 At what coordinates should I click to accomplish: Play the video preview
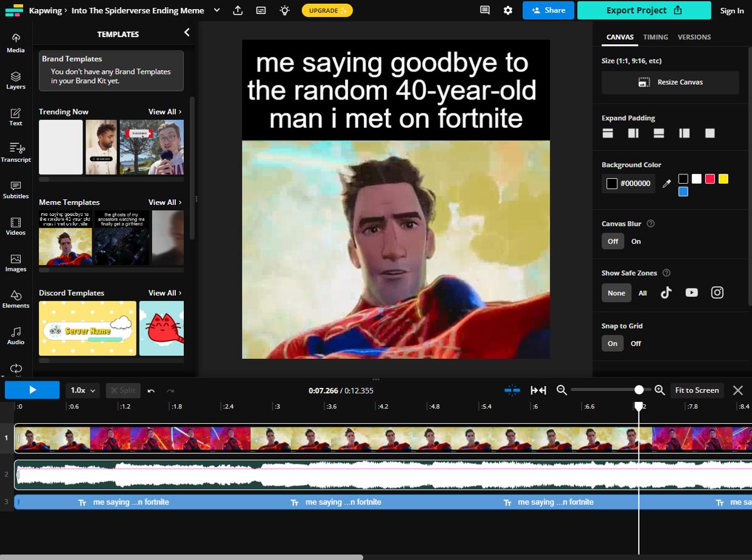tap(32, 390)
